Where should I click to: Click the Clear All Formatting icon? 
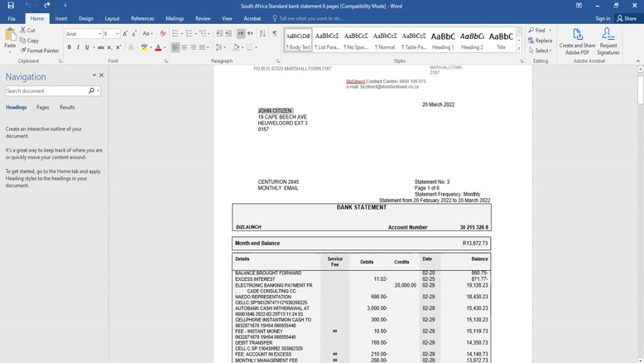(163, 34)
